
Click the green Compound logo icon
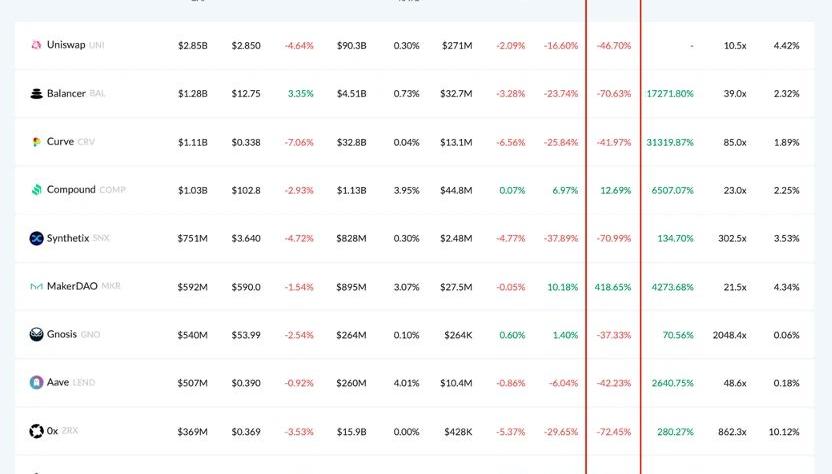click(x=37, y=190)
